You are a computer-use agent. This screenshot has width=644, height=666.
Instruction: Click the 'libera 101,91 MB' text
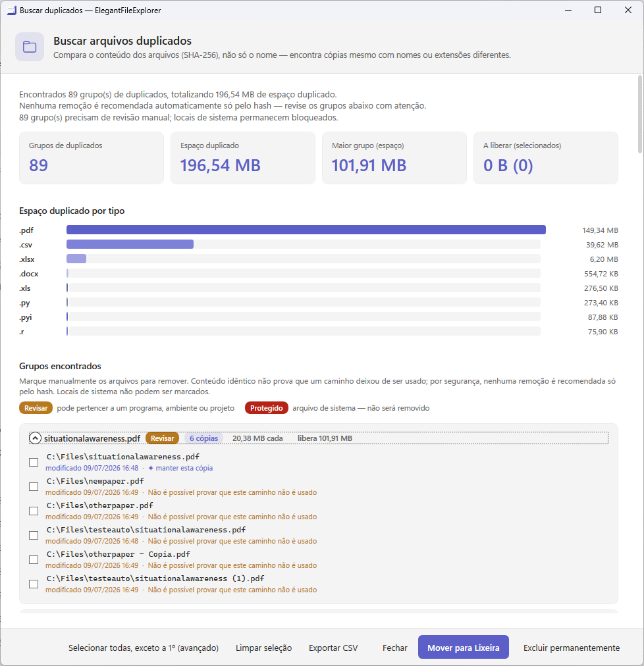[325, 438]
